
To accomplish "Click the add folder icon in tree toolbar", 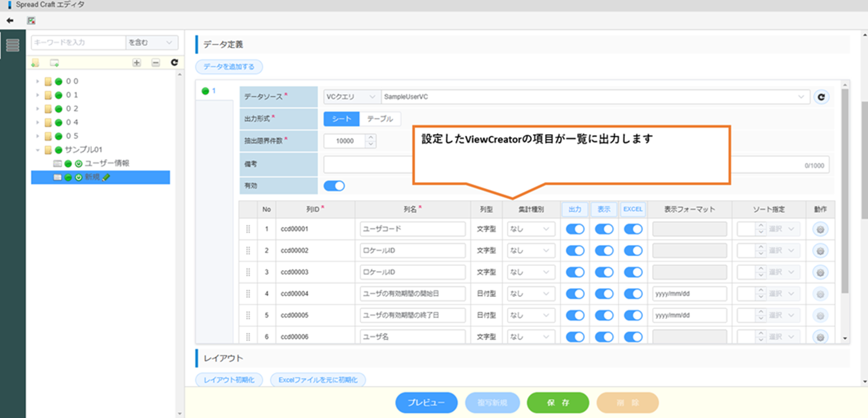I will 35,63.
